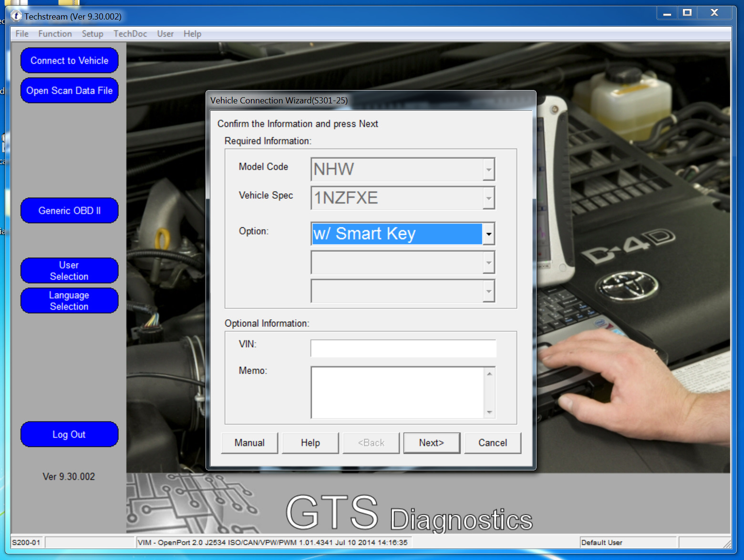Open the File menu

[22, 34]
